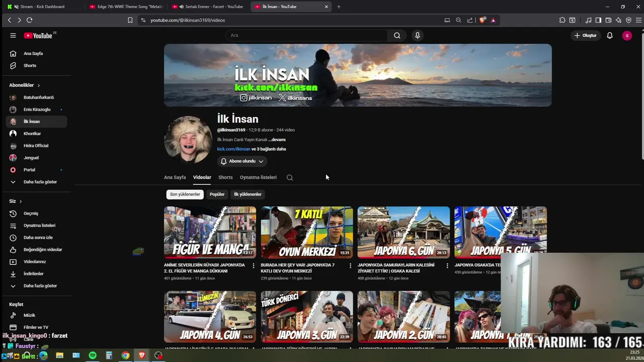The height and width of the screenshot is (362, 644).
Task: Search within the channel using magnifier icon
Action: click(x=290, y=177)
